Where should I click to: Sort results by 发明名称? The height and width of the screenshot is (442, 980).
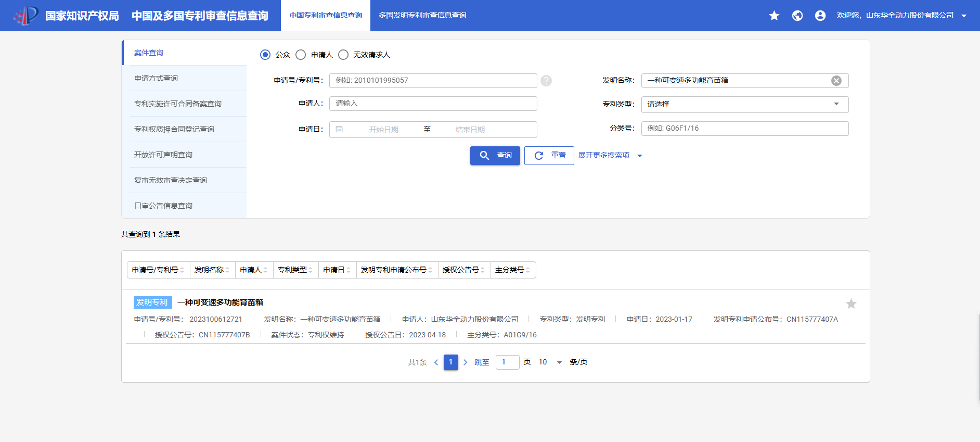[212, 270]
